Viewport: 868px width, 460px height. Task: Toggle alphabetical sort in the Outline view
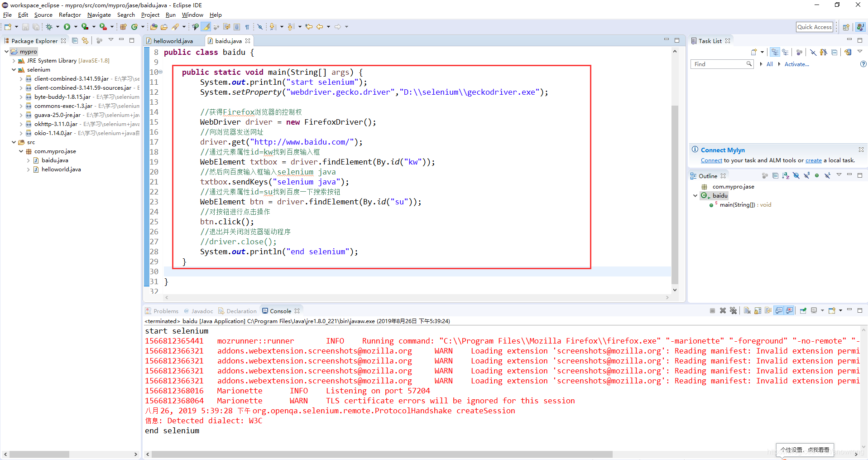[x=785, y=175]
